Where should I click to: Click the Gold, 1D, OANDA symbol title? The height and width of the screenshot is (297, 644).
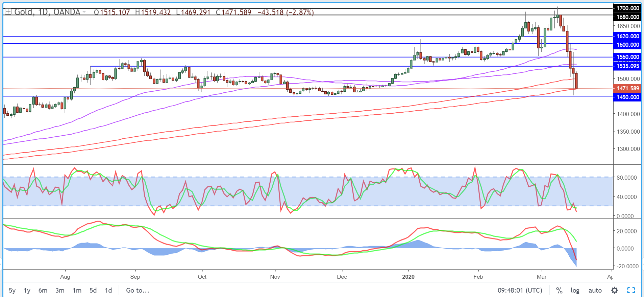[x=47, y=12]
